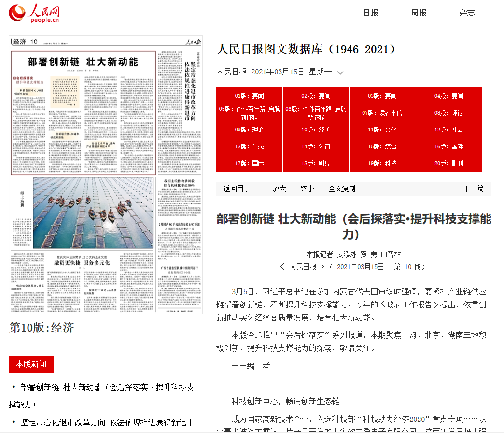
Task: View 19版：科技 page
Action: (382, 163)
